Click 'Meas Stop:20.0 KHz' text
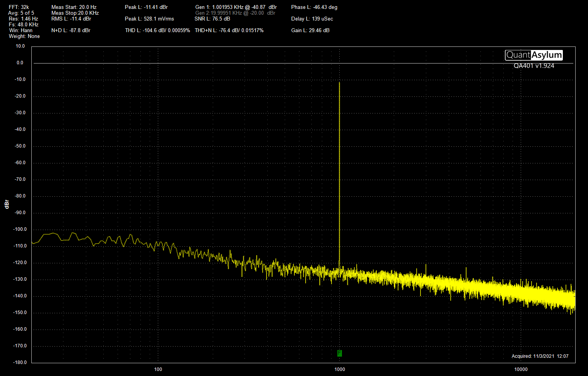 click(x=75, y=13)
